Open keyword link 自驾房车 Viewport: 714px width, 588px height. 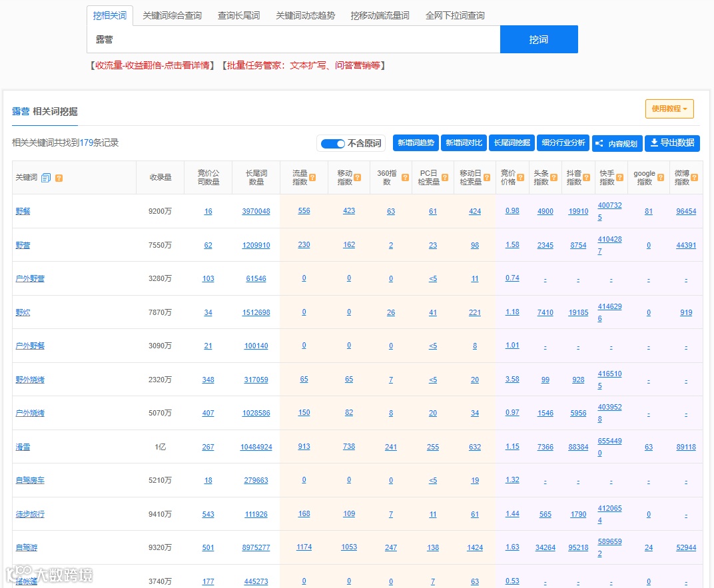[30, 480]
